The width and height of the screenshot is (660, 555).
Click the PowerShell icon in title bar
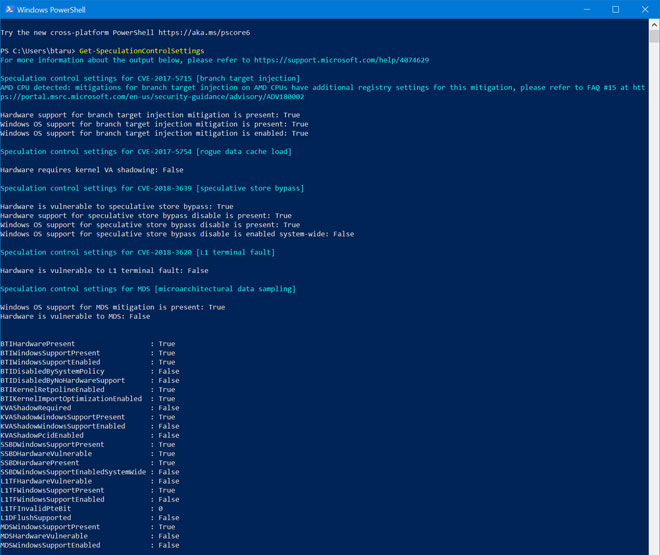click(10, 9)
